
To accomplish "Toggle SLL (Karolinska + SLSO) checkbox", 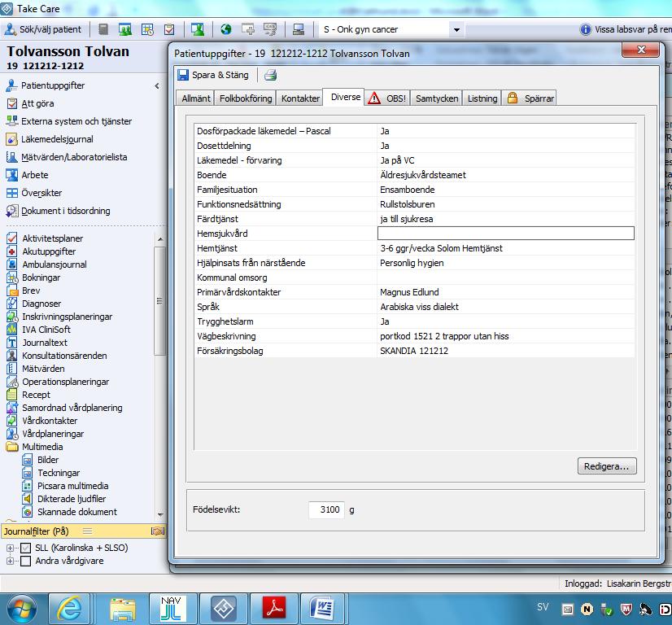I will tap(26, 548).
